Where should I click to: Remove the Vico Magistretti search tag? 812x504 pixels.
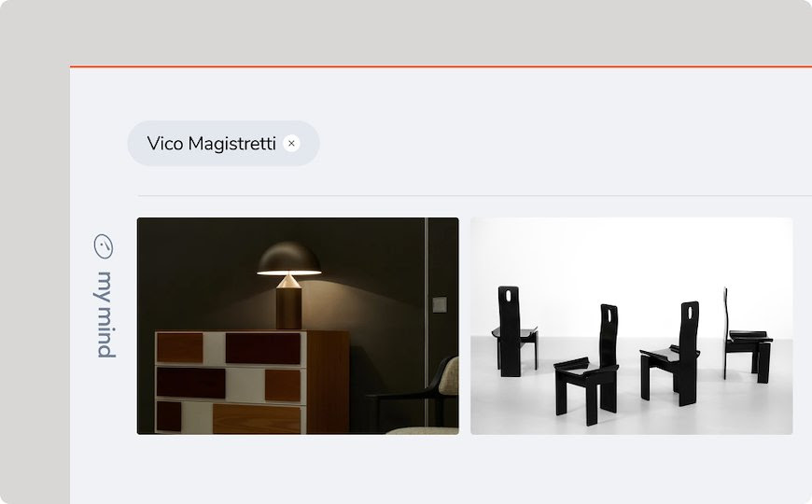click(x=291, y=144)
